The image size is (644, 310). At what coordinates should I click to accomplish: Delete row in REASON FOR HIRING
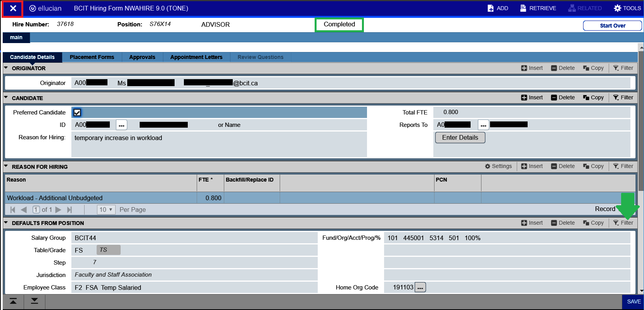pyautogui.click(x=563, y=166)
